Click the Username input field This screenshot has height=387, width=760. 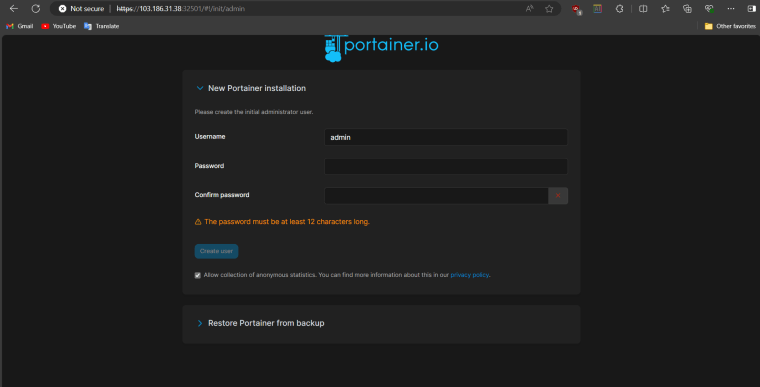[x=446, y=137]
